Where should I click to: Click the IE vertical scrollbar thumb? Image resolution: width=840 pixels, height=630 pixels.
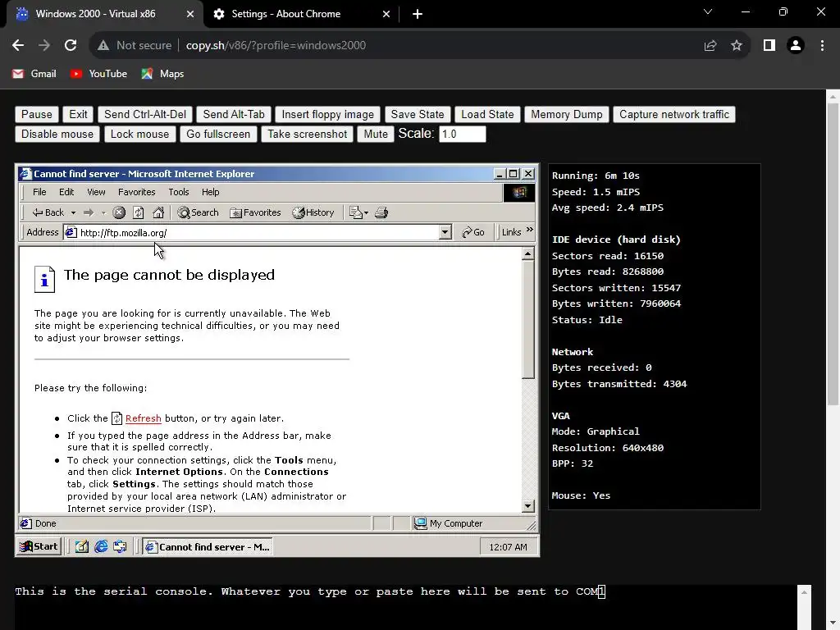[x=527, y=319]
